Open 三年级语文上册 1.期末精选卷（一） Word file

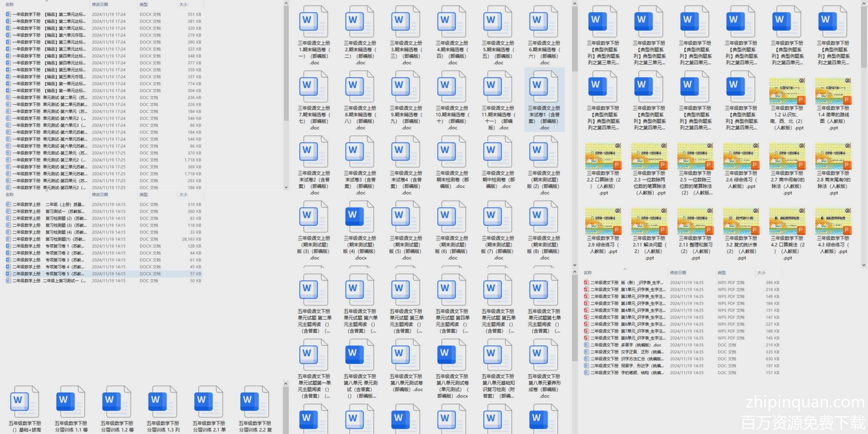[x=314, y=22]
